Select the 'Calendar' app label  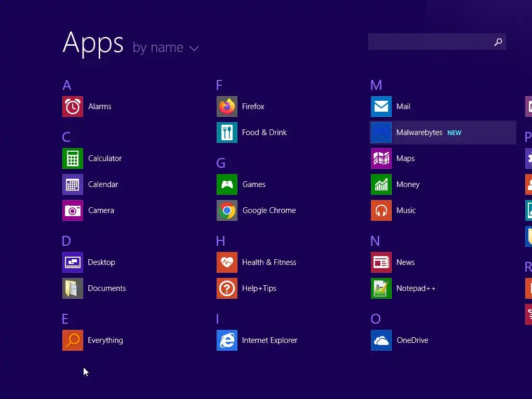[103, 184]
